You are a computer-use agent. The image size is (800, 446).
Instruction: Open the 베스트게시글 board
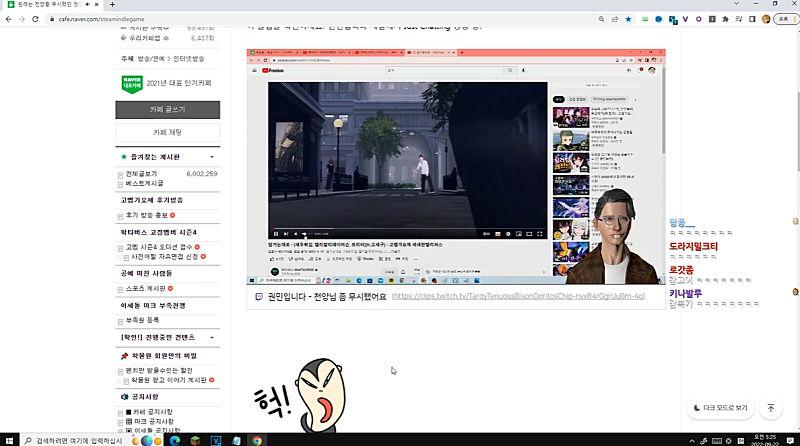(x=144, y=183)
